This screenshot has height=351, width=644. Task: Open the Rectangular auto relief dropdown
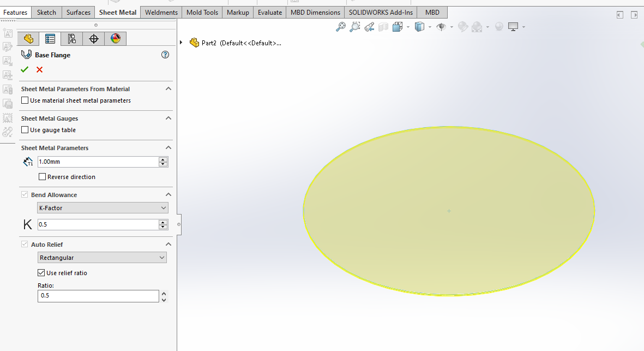pyautogui.click(x=102, y=258)
